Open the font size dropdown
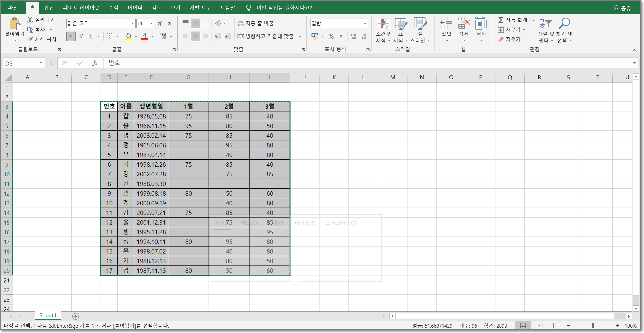The image size is (644, 333). [x=151, y=23]
